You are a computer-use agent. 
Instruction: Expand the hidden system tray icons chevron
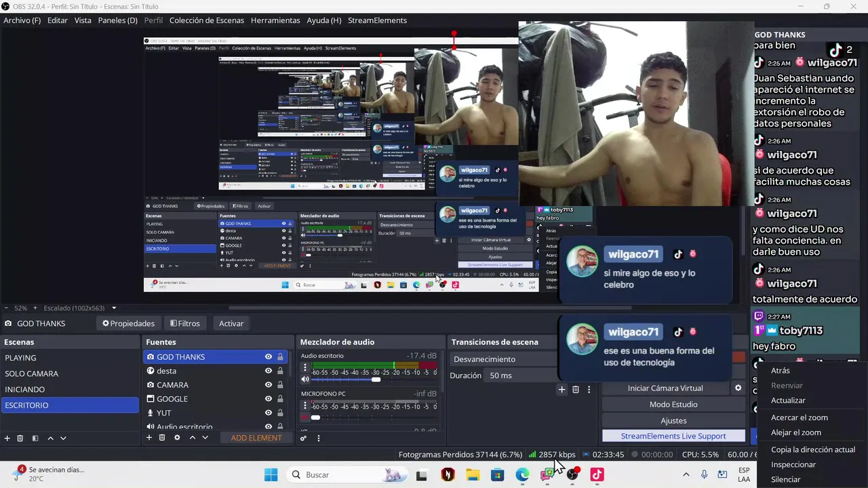tap(686, 474)
